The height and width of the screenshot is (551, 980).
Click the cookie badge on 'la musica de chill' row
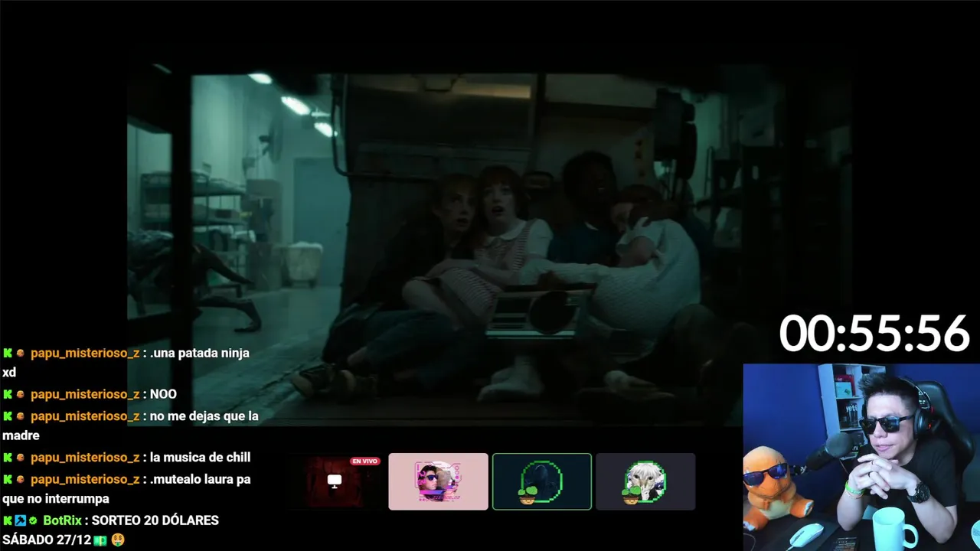[21, 458]
